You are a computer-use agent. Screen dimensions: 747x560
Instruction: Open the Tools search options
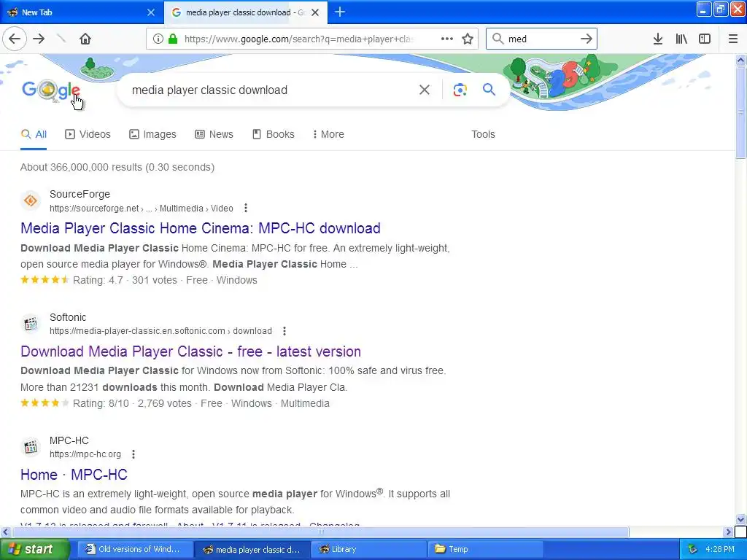pos(483,134)
